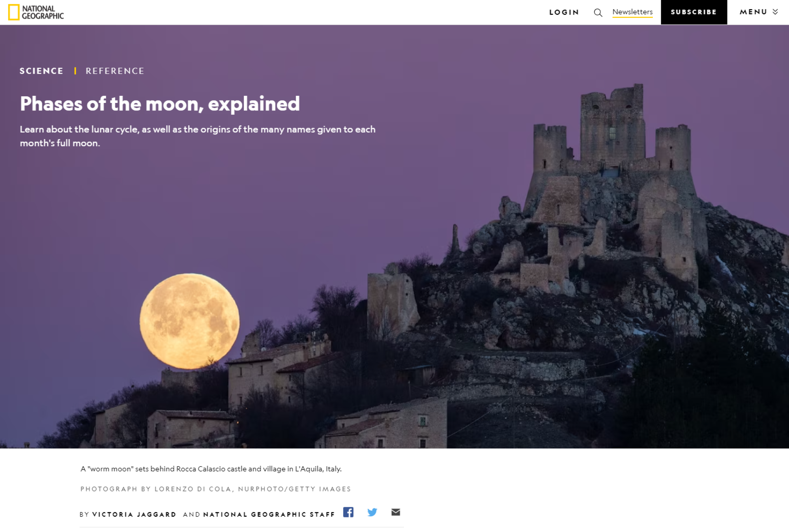Click the yellow National Geographic logo frame

click(13, 12)
